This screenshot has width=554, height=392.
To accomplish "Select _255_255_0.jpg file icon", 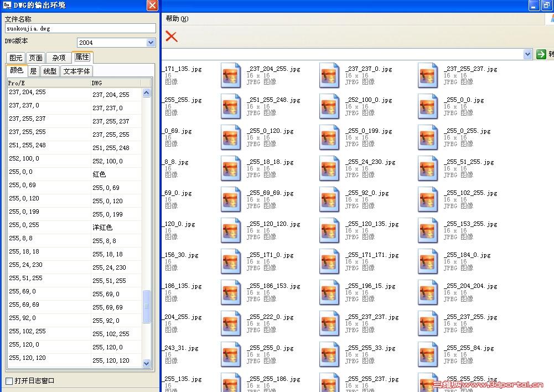I will coord(231,354).
